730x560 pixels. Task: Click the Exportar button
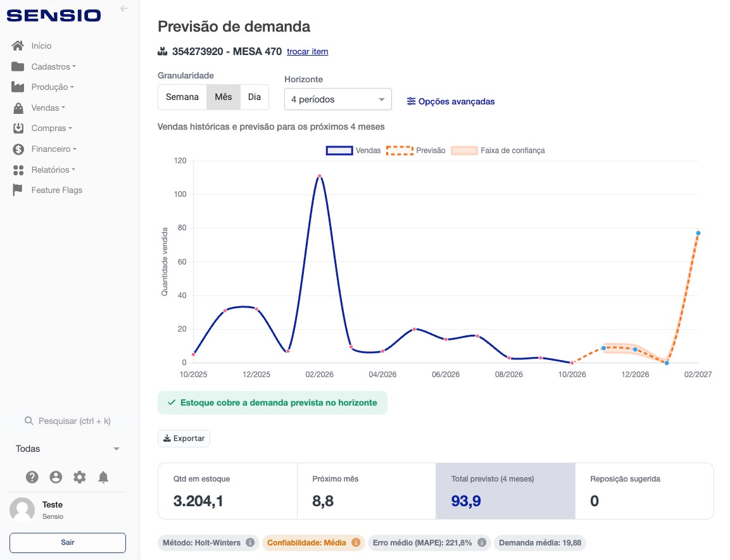(x=184, y=439)
